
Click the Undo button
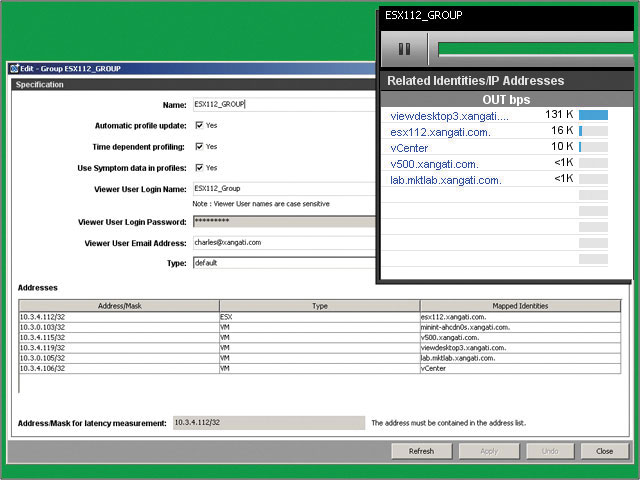coord(550,451)
